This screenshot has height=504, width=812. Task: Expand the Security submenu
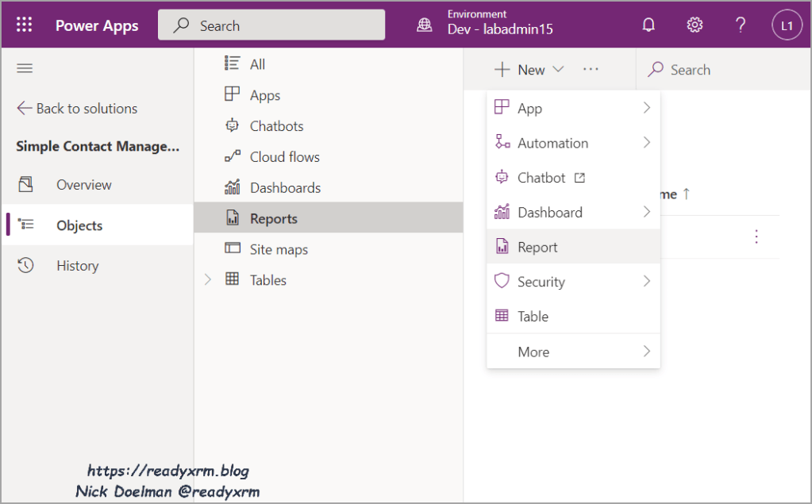646,282
